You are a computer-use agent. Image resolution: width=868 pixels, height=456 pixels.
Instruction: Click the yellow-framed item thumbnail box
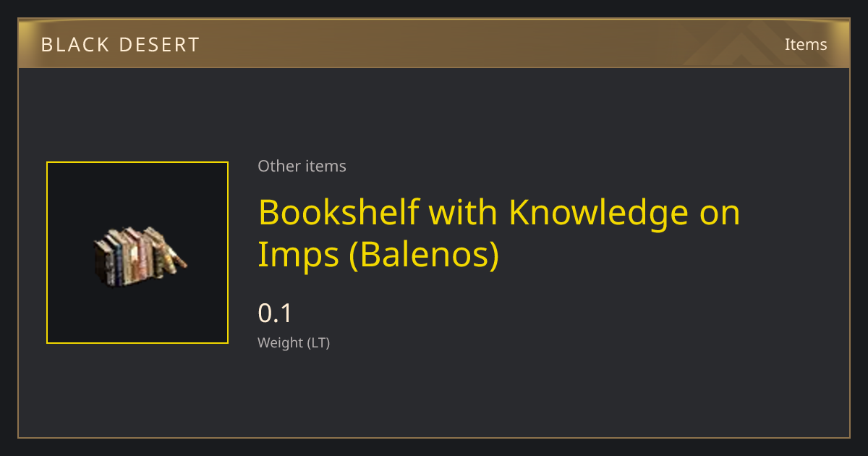(x=137, y=253)
